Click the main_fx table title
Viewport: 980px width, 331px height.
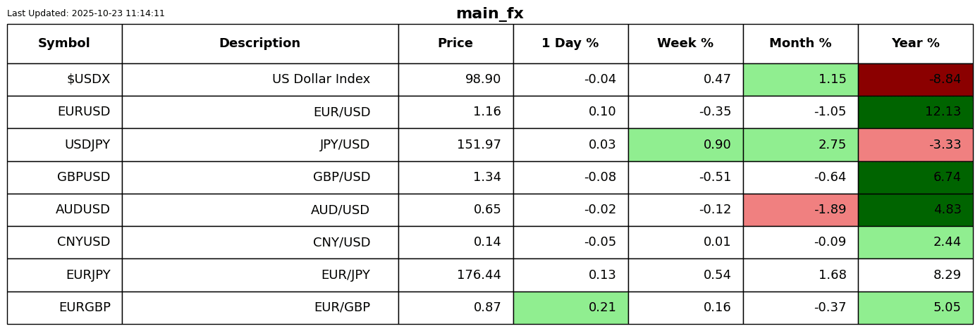pyautogui.click(x=489, y=14)
